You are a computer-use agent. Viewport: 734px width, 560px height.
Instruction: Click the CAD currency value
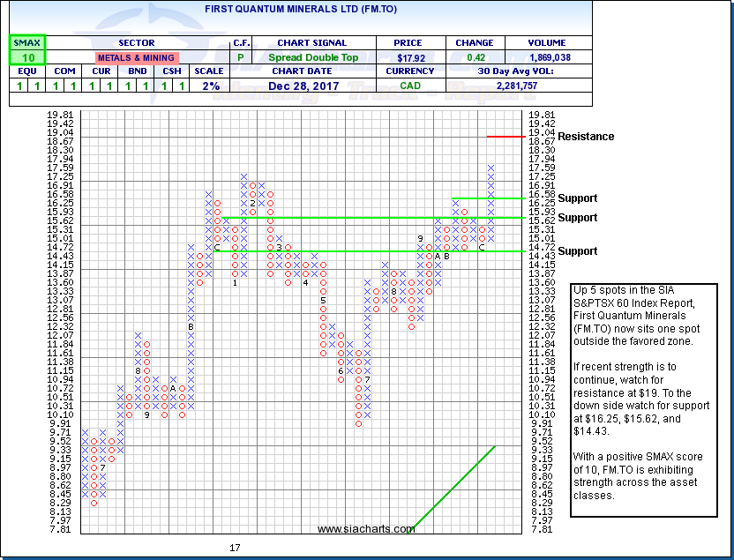pos(410,86)
